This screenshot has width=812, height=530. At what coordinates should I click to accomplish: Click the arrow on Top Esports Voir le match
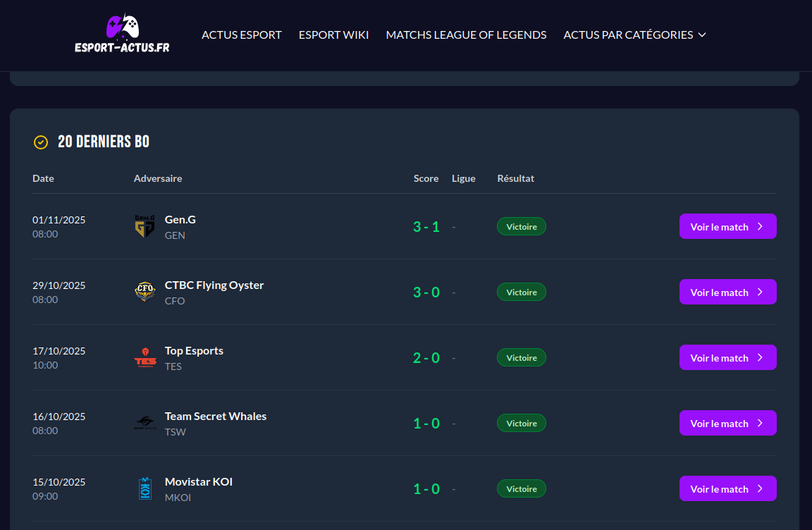(x=761, y=357)
